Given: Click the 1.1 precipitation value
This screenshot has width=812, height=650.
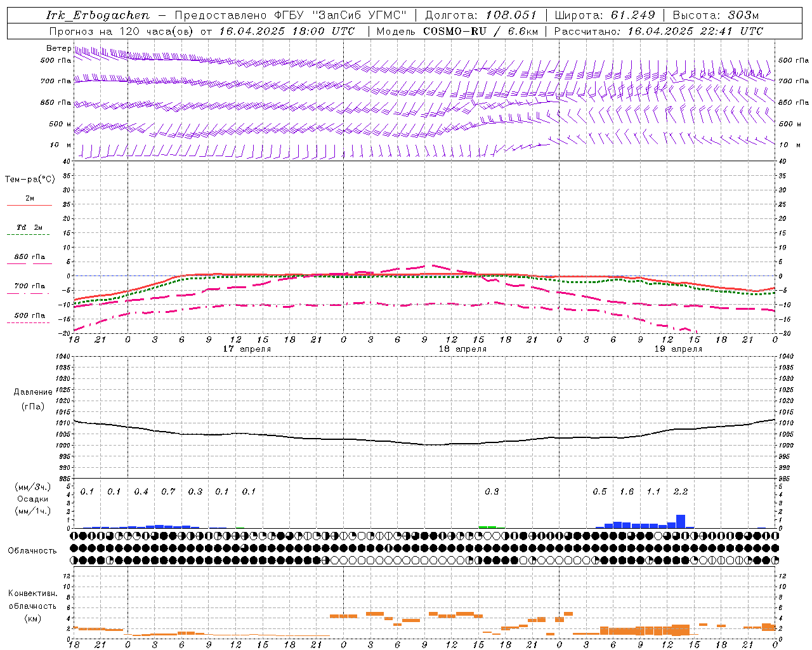Looking at the screenshot, I should pos(653,492).
